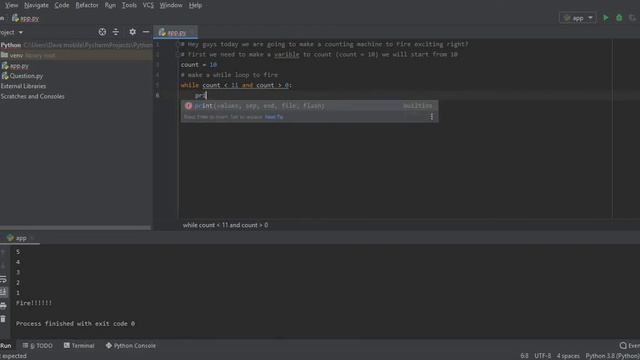Collapse all nodes in Project panel
The height and width of the screenshot is (360, 640).
point(116,32)
